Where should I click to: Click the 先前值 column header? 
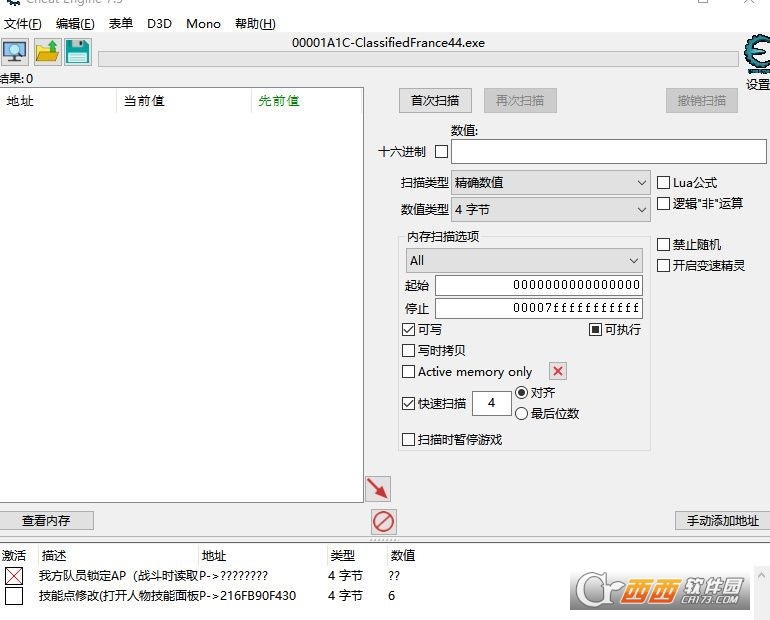(307, 101)
